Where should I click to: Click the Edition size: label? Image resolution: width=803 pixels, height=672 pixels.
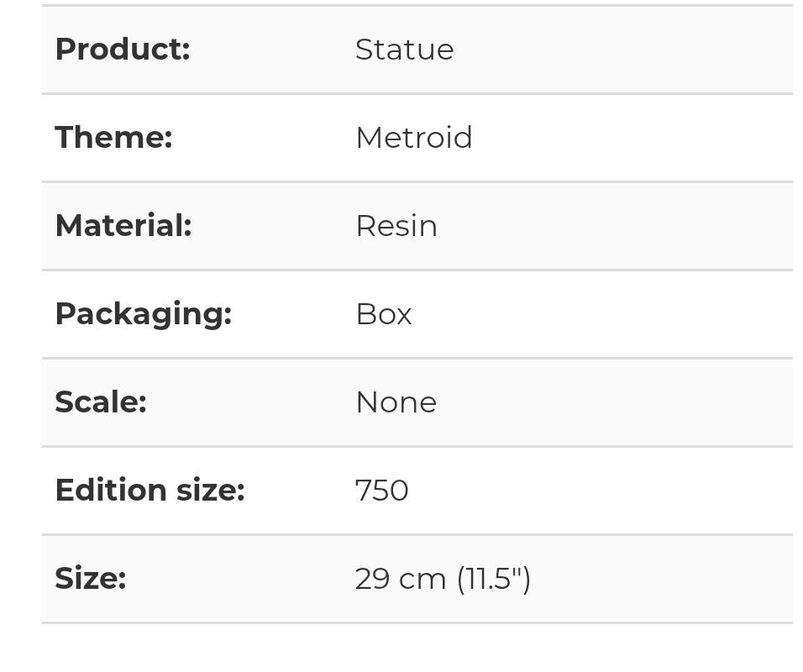(150, 491)
